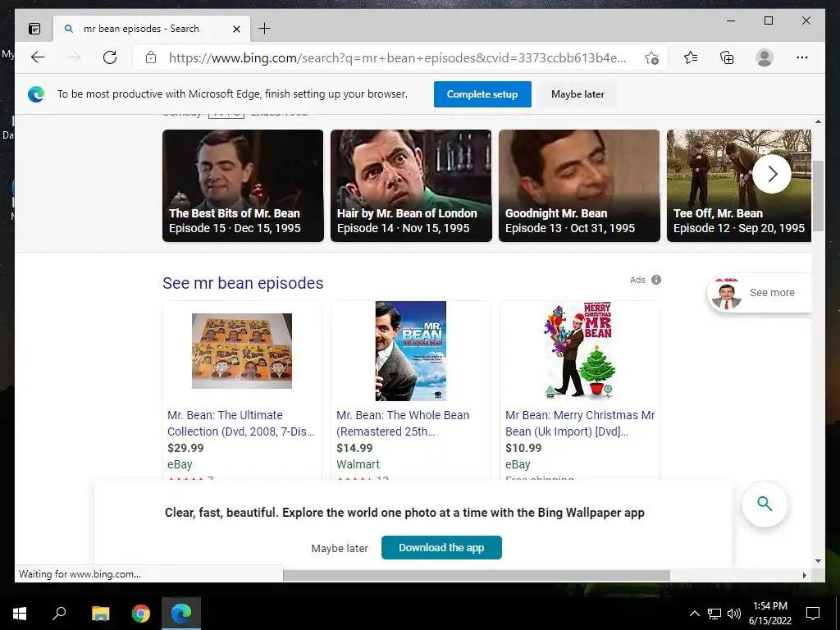This screenshot has height=630, width=840.
Task: View site information lock icon
Action: tap(151, 57)
